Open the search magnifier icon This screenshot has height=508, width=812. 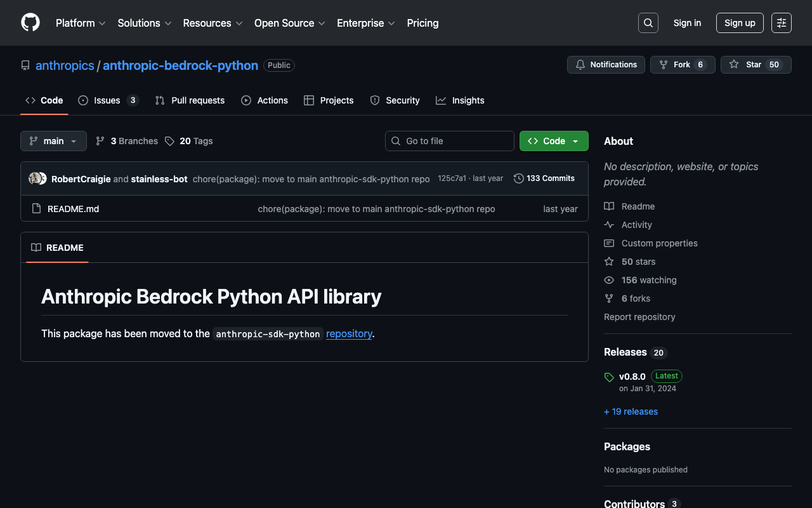coord(648,23)
